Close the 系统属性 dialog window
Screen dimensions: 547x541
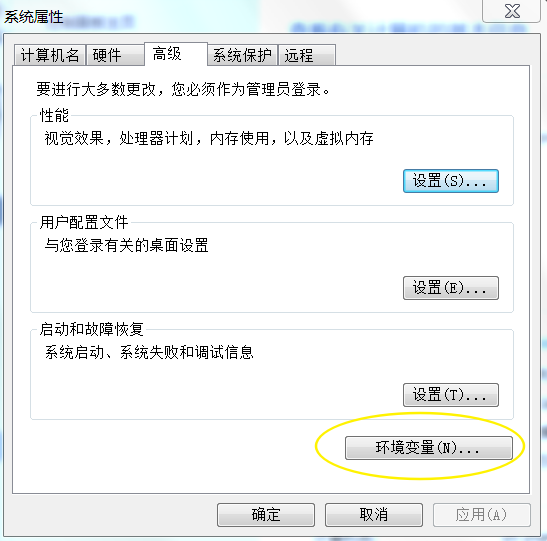[x=511, y=11]
